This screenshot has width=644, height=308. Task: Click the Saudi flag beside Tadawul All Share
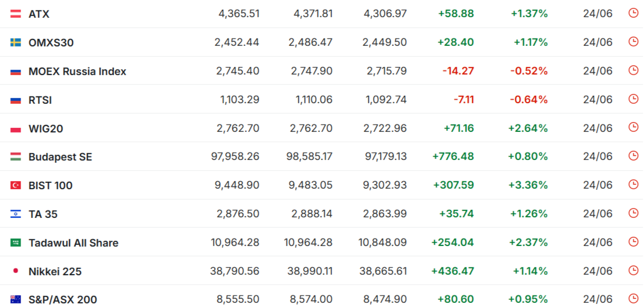click(x=15, y=243)
